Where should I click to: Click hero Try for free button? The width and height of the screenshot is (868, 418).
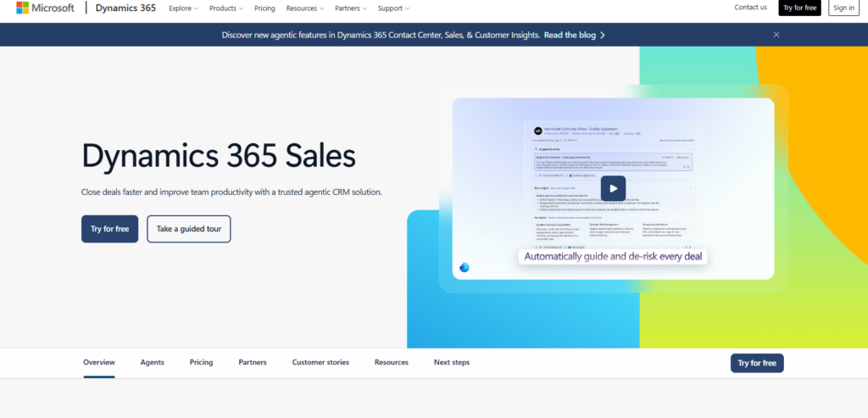click(x=109, y=229)
